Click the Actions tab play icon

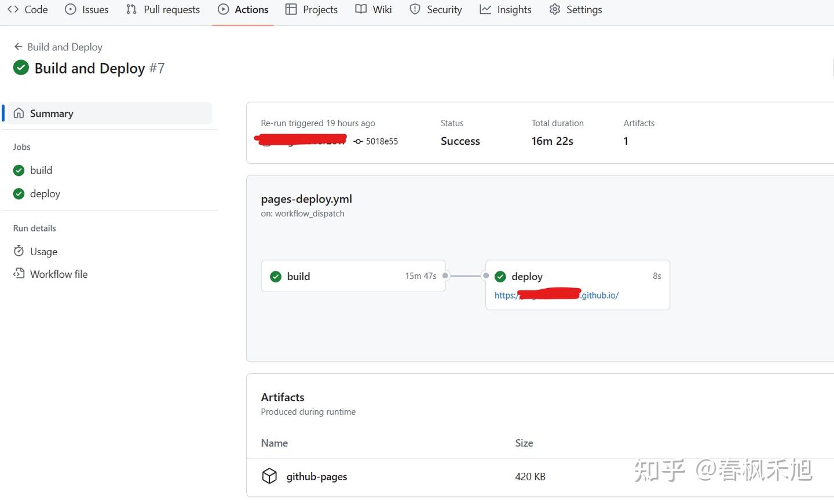click(222, 9)
